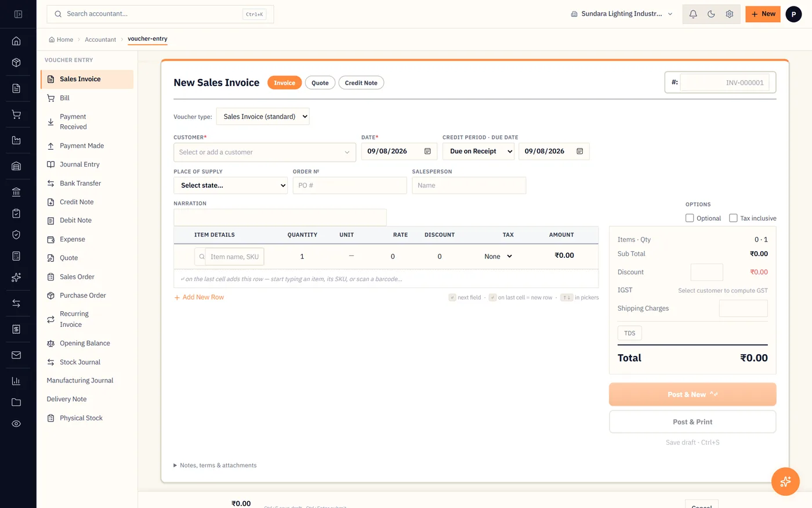
Task: Expand Notes, terms & attachments section
Action: [x=215, y=465]
